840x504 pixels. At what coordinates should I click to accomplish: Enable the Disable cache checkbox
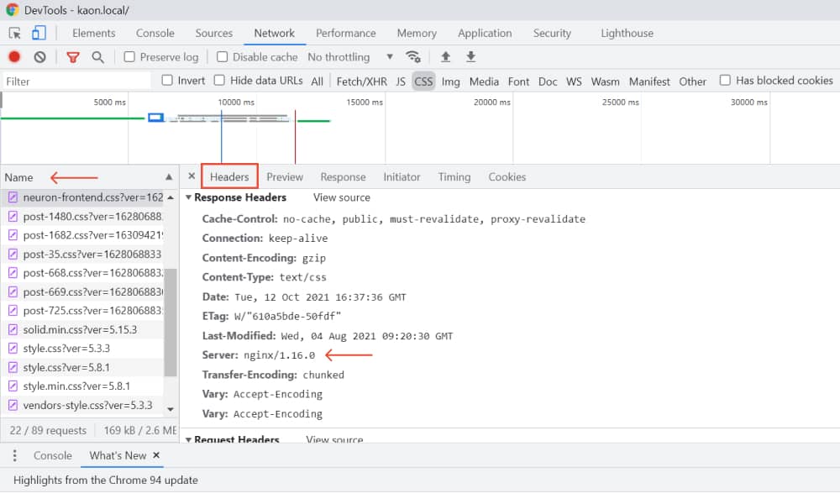pos(222,57)
